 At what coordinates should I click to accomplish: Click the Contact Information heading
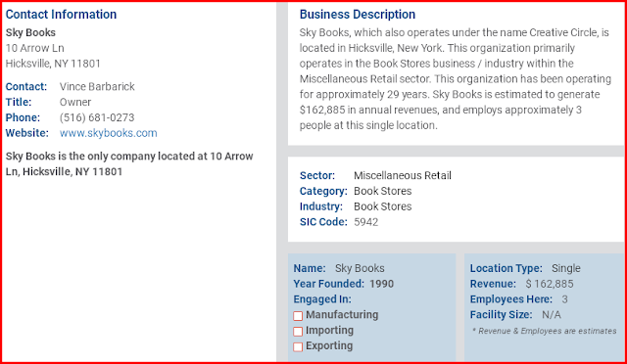[61, 15]
